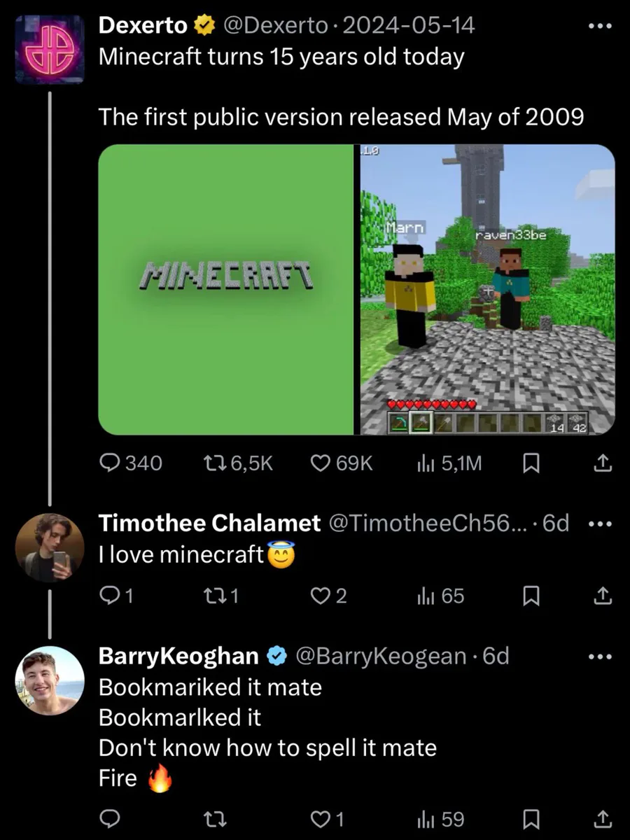Repost the Dexerto Minecraft tweet
Screen dimensions: 630x840
[212, 463]
